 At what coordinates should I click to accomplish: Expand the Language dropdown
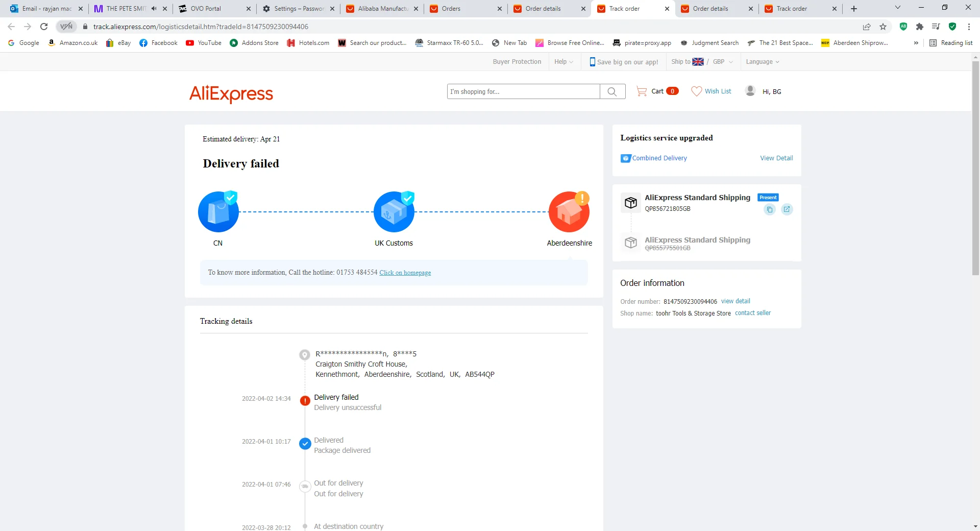coord(763,62)
